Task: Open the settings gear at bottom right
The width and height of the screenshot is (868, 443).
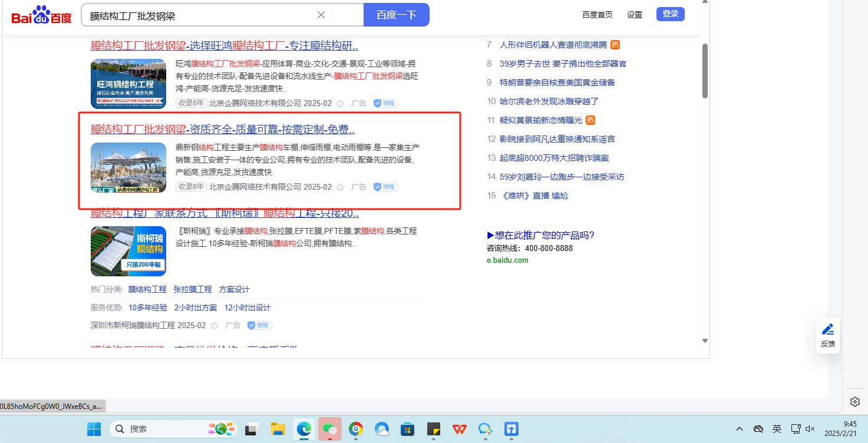Action: (x=854, y=402)
